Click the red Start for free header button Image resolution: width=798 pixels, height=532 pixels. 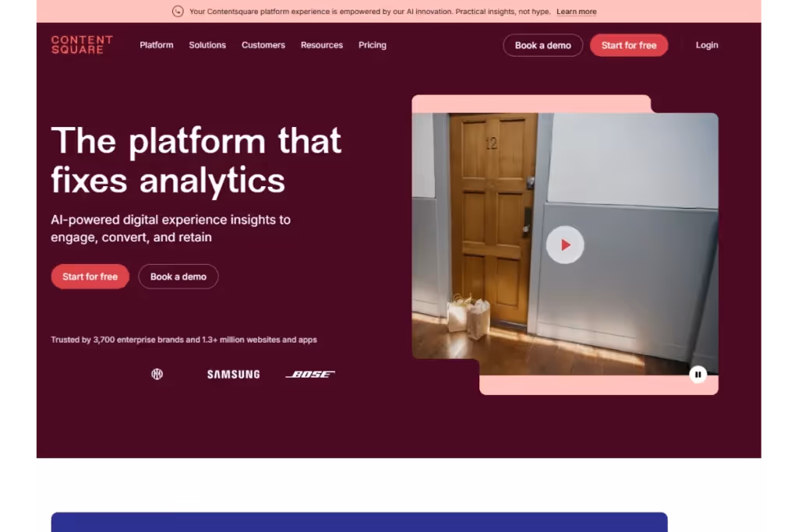click(x=629, y=45)
